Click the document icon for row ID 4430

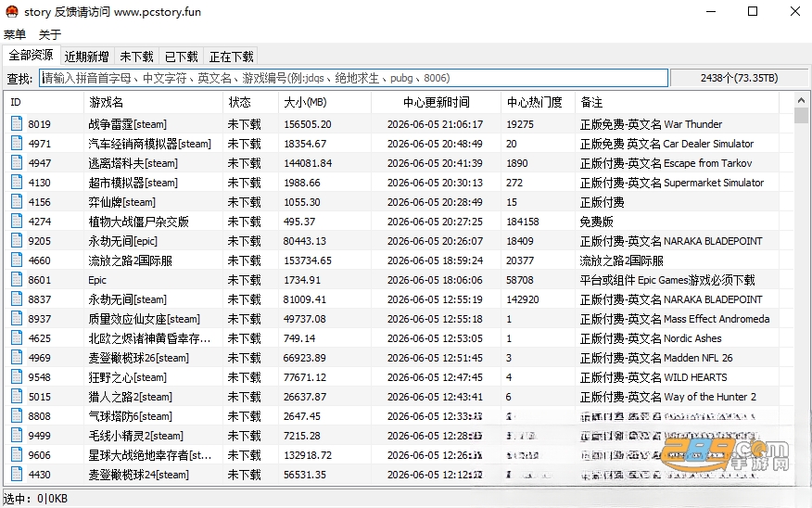[17, 475]
